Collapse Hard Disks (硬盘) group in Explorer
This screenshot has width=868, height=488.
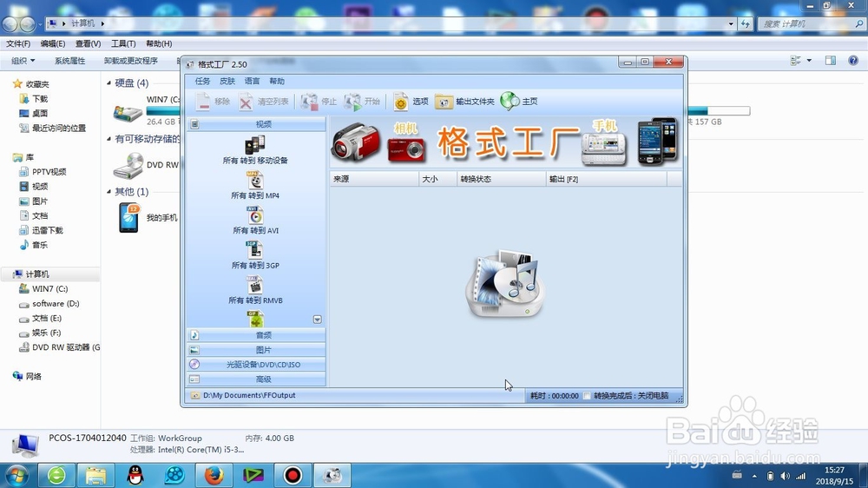[x=109, y=83]
